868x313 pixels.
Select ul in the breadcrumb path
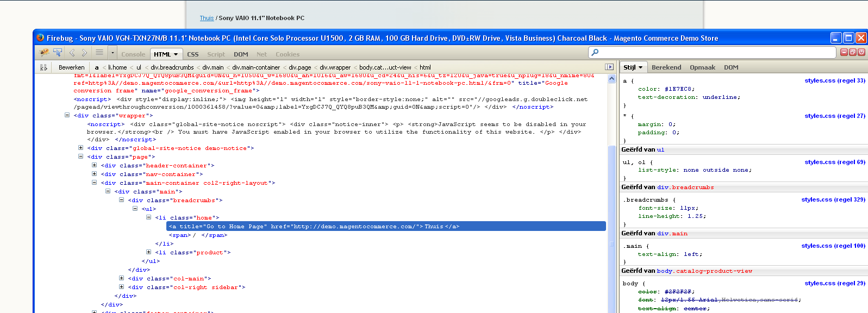click(139, 67)
